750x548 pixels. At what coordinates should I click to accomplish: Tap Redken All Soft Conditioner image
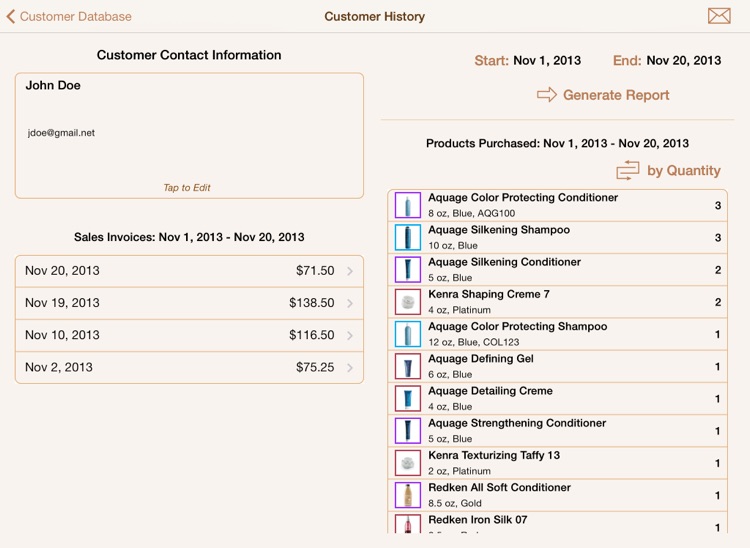[x=408, y=495]
